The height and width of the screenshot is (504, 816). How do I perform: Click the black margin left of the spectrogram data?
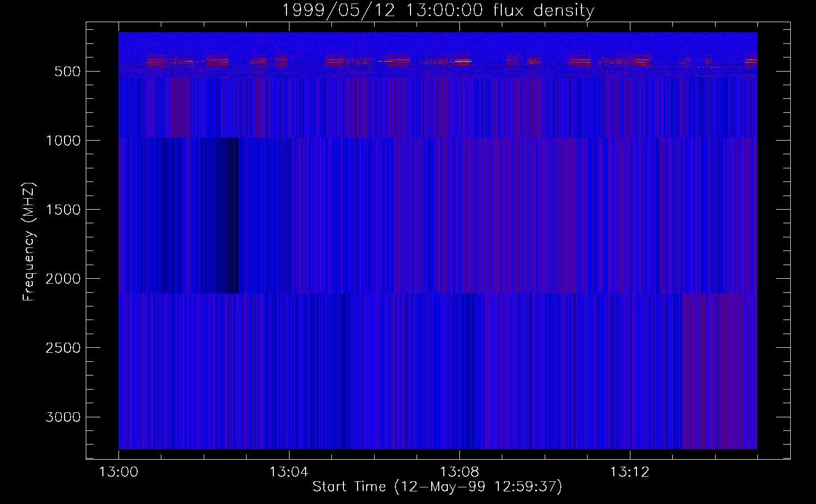click(x=102, y=241)
